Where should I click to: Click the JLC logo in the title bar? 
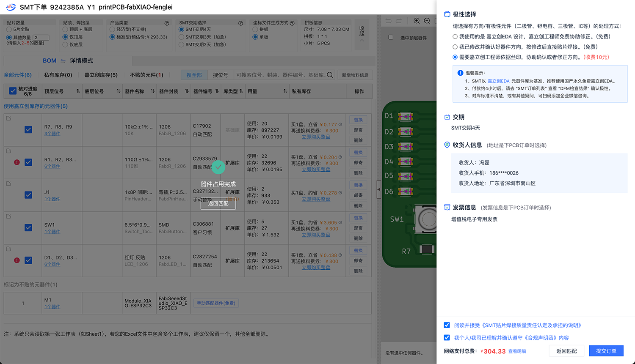[x=11, y=7]
